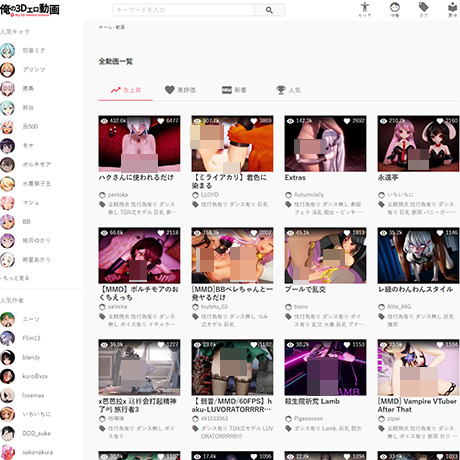Image resolution: width=460 pixels, height=460 pixels.
Task: Open the author link AutumnJelly
Action: 309,195
